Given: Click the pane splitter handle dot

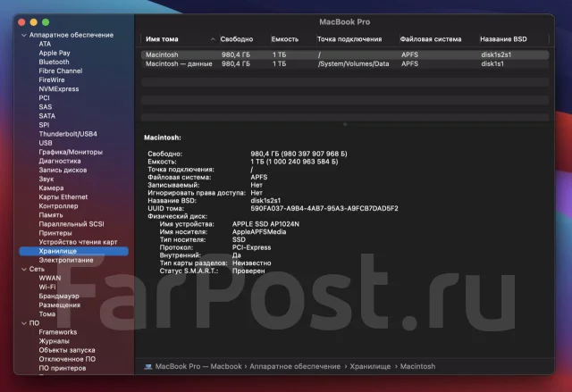Looking at the screenshot, I should (345, 124).
